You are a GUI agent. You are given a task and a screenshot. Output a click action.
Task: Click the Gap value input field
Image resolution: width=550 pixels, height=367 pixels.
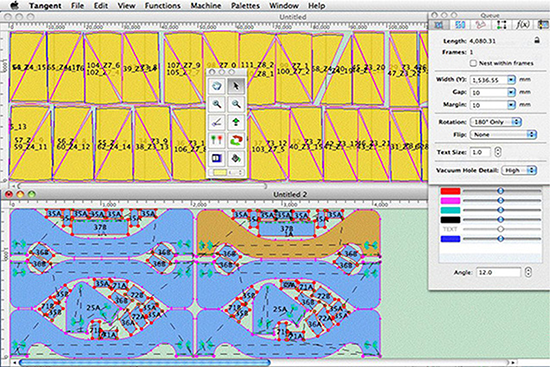click(x=489, y=93)
